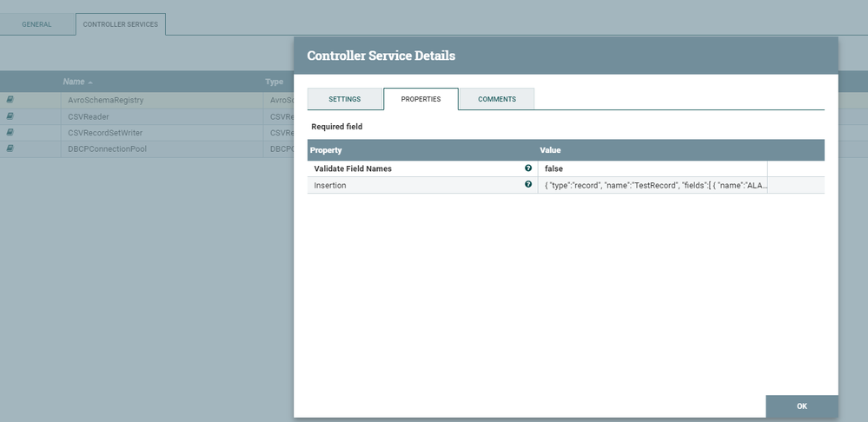Click the book icon beside CSVRecordSetWriter
Screen dimensions: 868x422
point(10,133)
